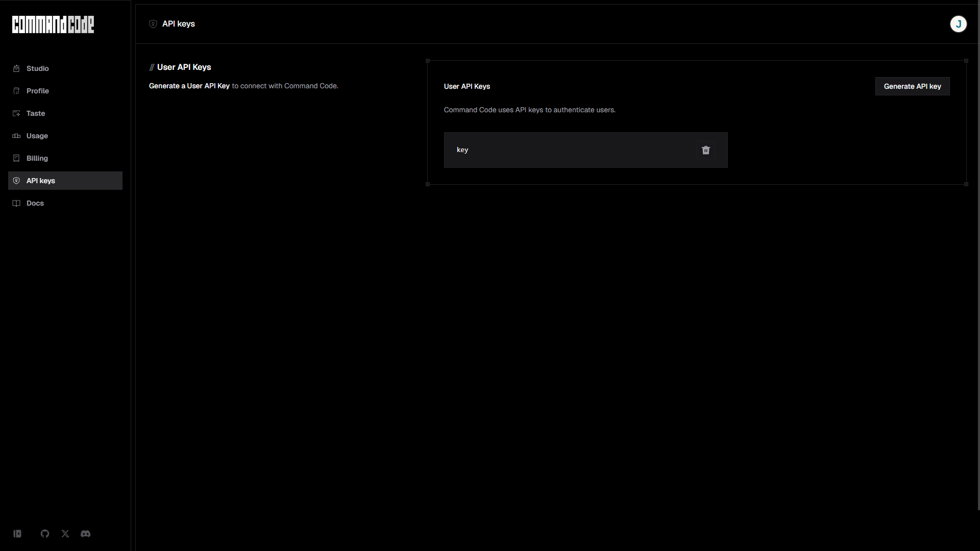Image resolution: width=980 pixels, height=551 pixels.
Task: Open the X (Twitter) link icon
Action: click(65, 534)
